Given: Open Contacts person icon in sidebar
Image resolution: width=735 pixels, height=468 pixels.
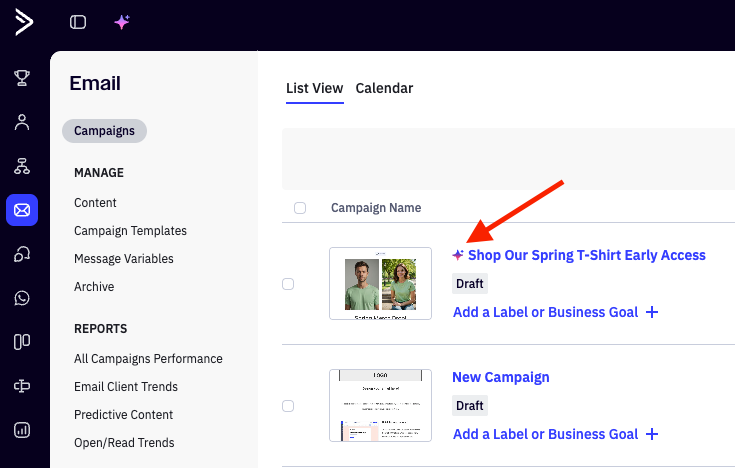Looking at the screenshot, I should point(22,122).
